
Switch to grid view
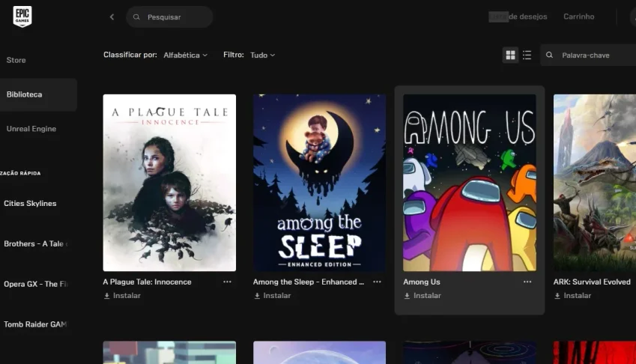point(510,55)
